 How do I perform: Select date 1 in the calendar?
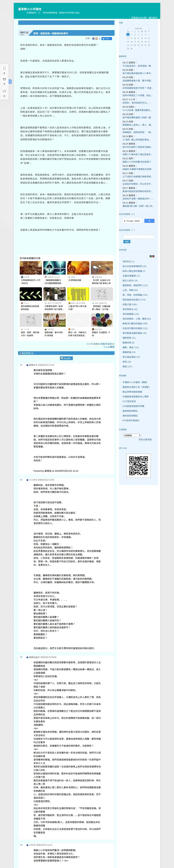(128, 35)
